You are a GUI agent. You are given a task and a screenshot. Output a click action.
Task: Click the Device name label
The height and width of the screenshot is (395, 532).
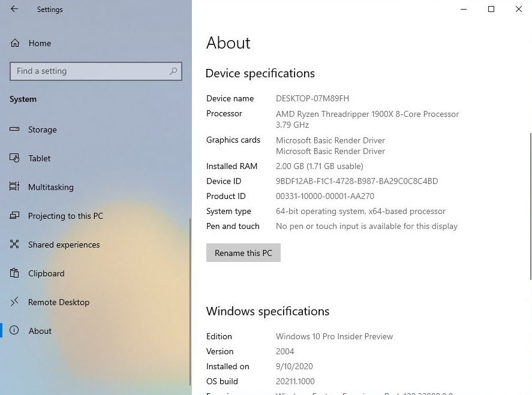[x=230, y=98]
